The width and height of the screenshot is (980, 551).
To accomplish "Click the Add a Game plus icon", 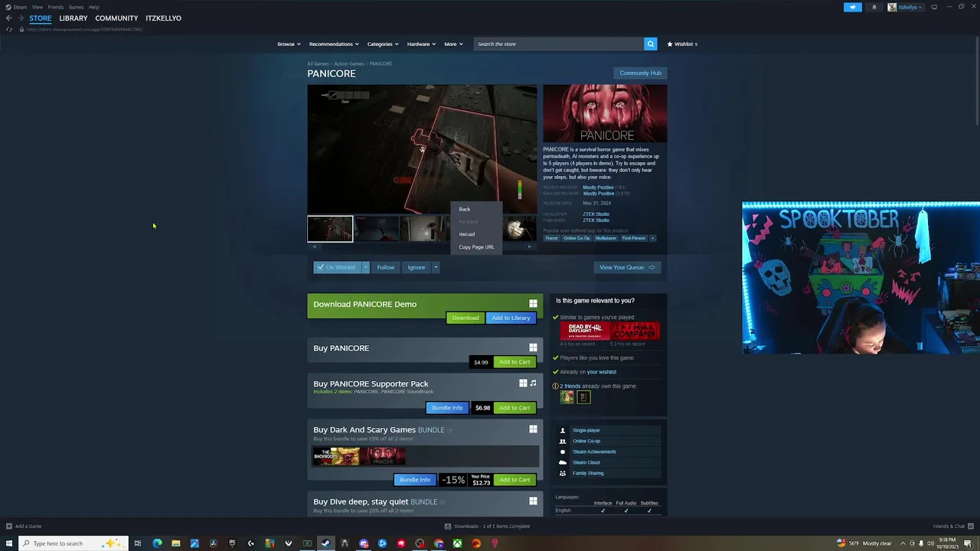I will click(9, 526).
